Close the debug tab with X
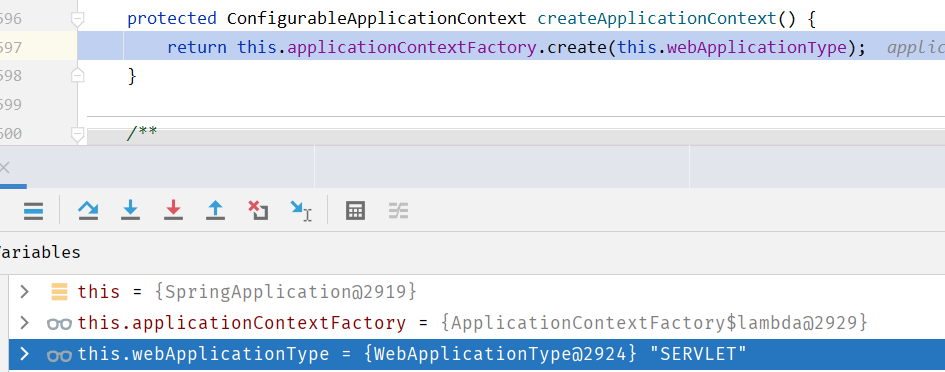945x372 pixels. pyautogui.click(x=4, y=168)
